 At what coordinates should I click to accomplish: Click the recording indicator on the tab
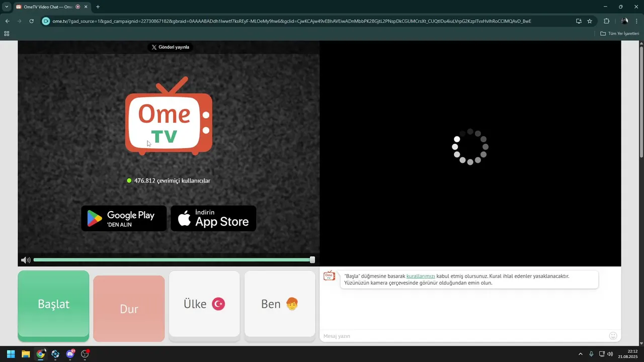[x=78, y=7]
